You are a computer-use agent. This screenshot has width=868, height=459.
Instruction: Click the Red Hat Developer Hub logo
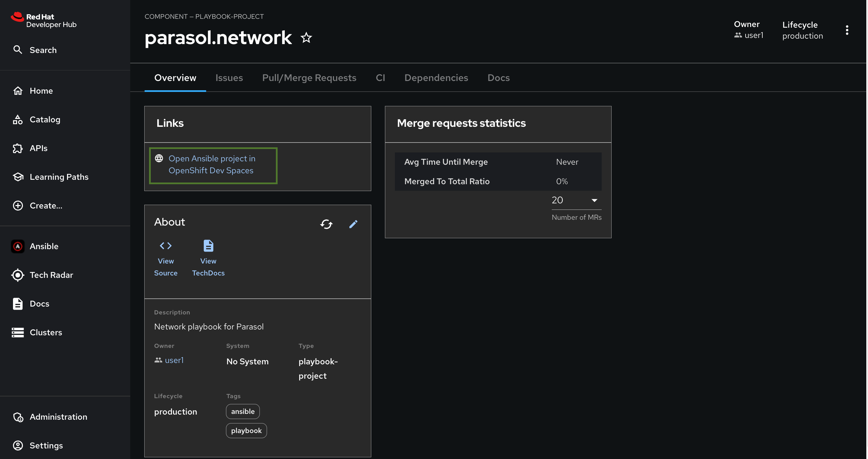click(x=44, y=21)
